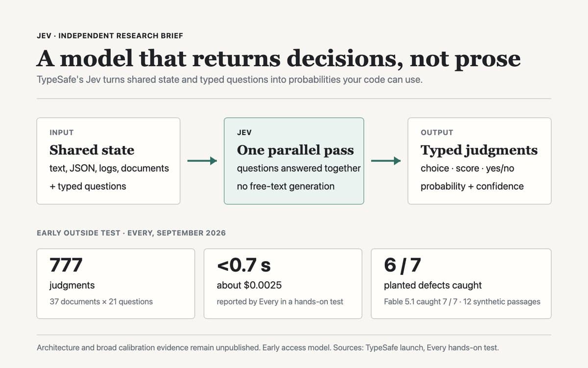
Task: Select the Typed judgments output card
Action: click(x=479, y=161)
